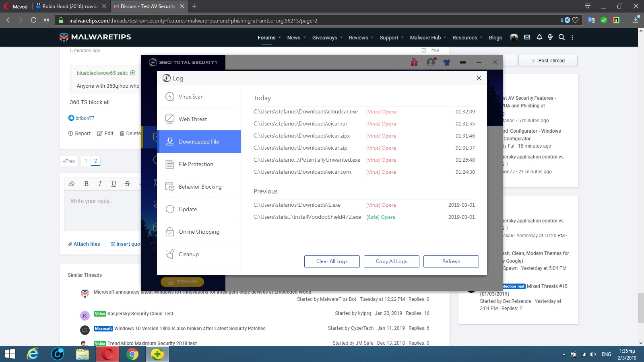Open the MalwareTips inbox envelope icon
This screenshot has height=362, width=644.
tap(527, 37)
